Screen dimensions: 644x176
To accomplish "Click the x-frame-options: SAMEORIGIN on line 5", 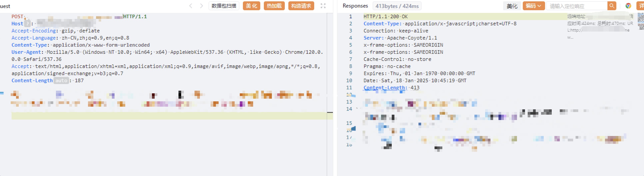I will (x=403, y=45).
